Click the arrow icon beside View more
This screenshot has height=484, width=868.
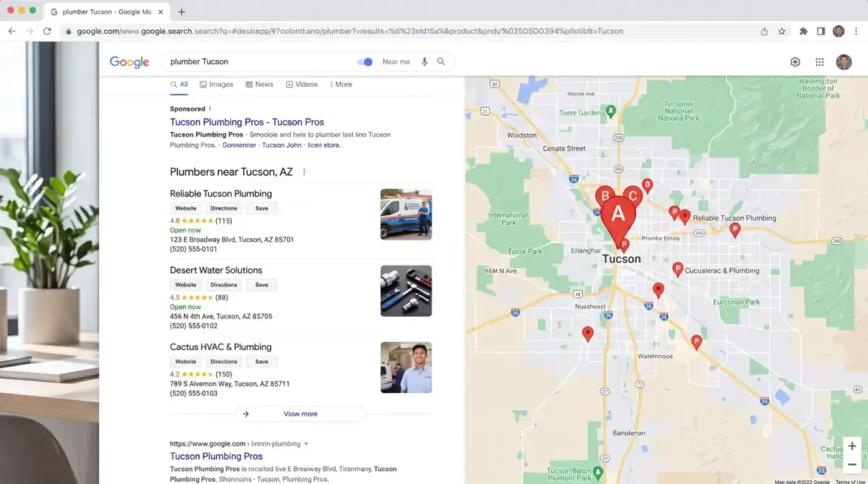pos(246,414)
